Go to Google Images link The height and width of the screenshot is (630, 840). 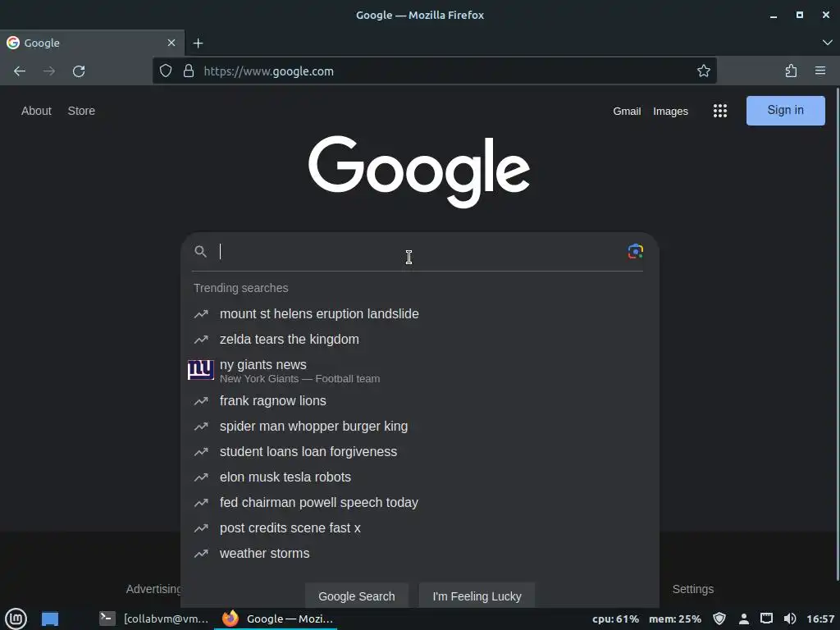[x=670, y=112]
